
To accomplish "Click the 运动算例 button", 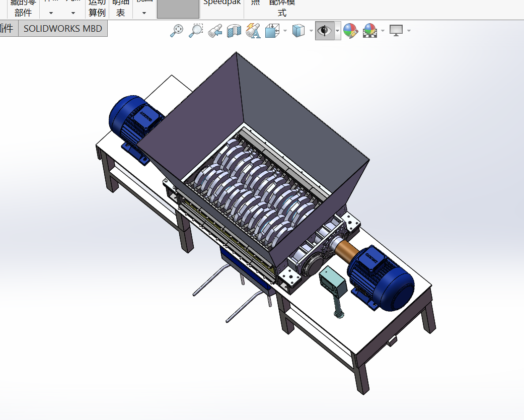I will (x=97, y=9).
